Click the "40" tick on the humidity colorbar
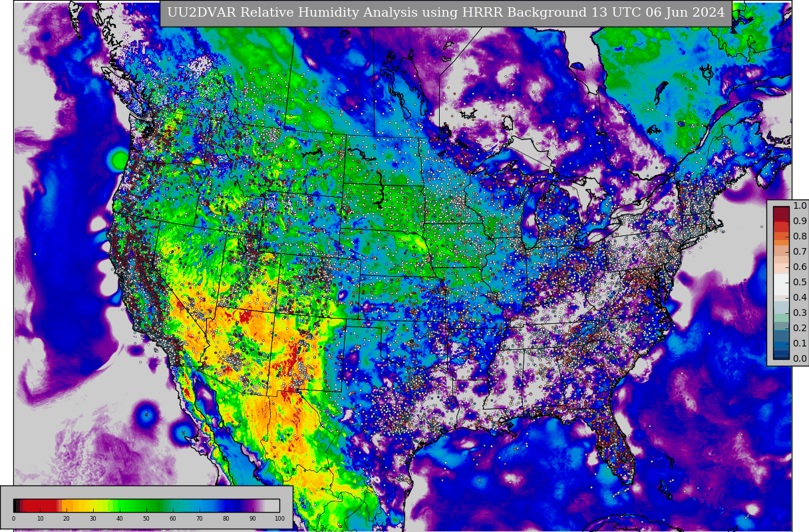The image size is (809, 532). [120, 519]
